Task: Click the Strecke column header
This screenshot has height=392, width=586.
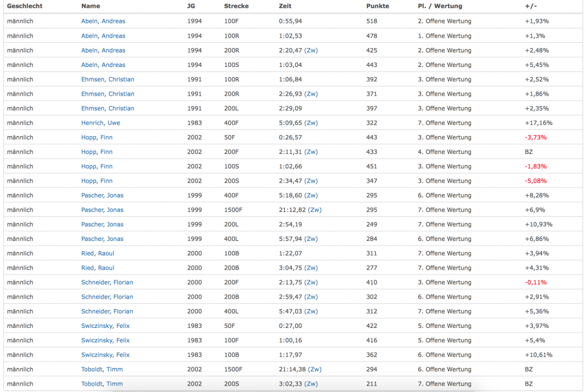Action: coord(236,6)
